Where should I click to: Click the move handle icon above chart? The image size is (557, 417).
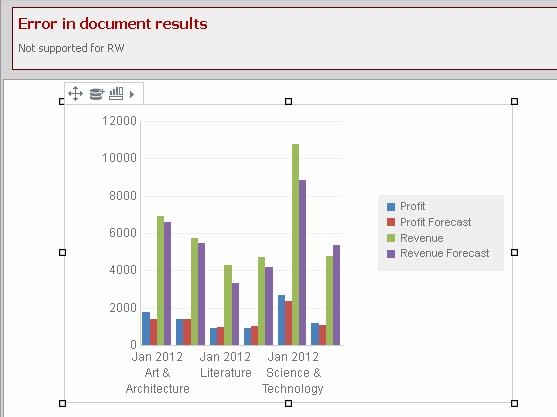click(75, 94)
